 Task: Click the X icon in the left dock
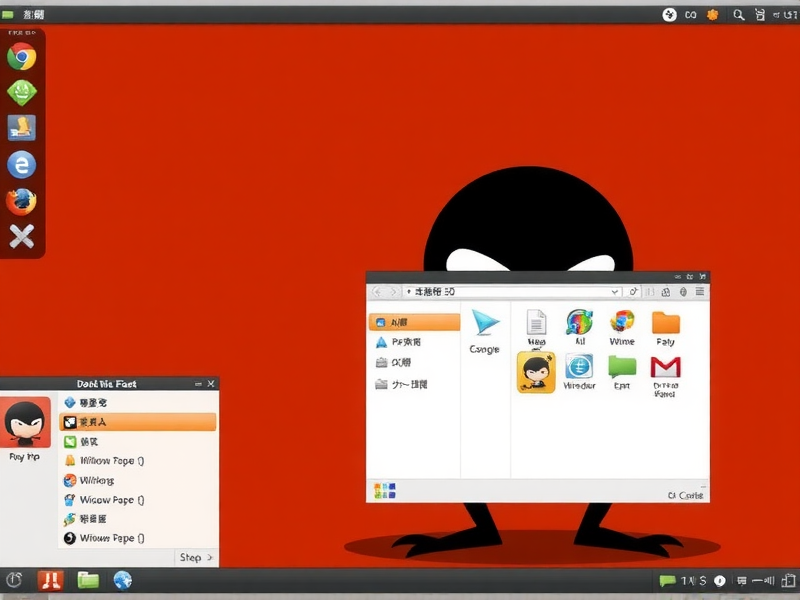pos(21,237)
